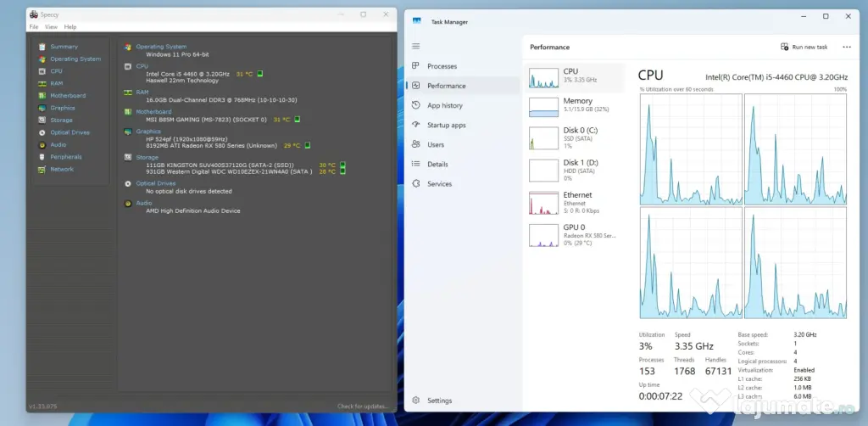Click monitor icon beside Graphics summary heading

(x=128, y=132)
